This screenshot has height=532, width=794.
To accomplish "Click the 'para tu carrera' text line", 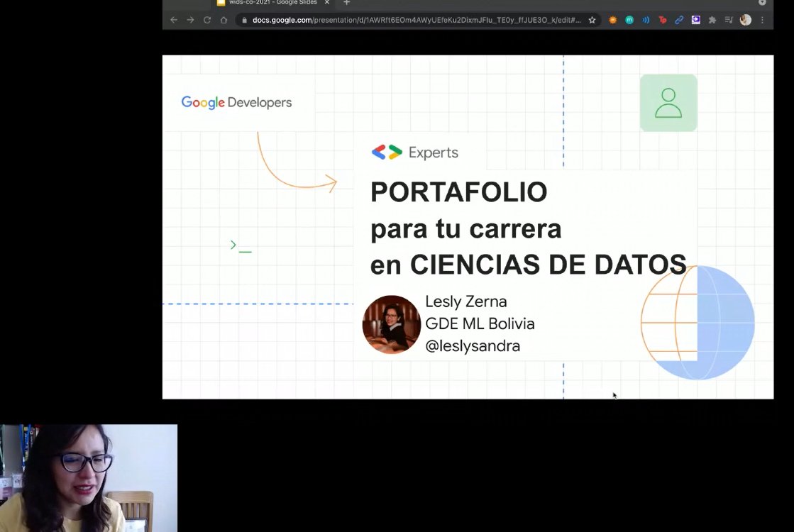I will [466, 229].
